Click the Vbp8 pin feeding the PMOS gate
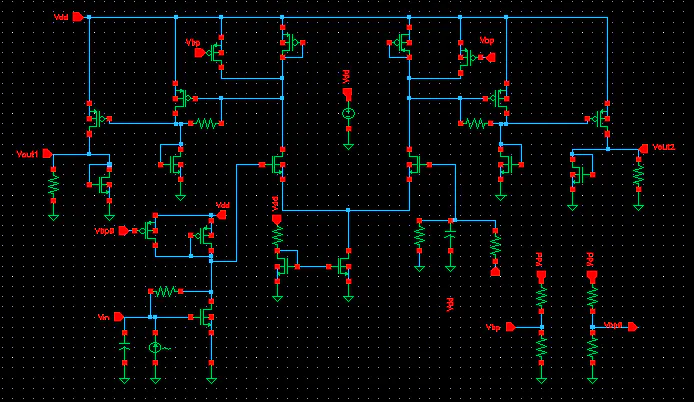Viewport: 694px width, 402px height. pos(124,231)
